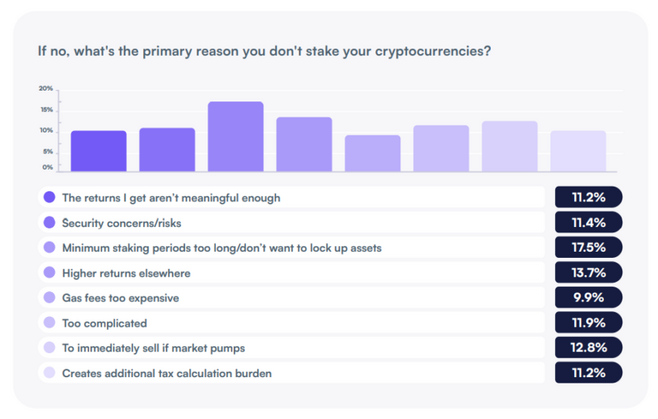Click the last lightest bar in chart
Image resolution: width=658 pixels, height=419 pixels.
(x=578, y=151)
